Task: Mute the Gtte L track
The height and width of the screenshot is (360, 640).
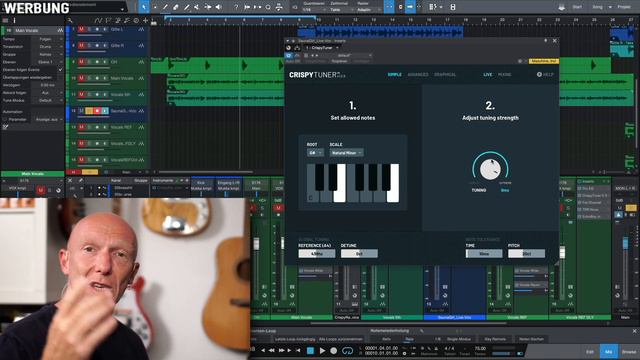Action: click(81, 29)
